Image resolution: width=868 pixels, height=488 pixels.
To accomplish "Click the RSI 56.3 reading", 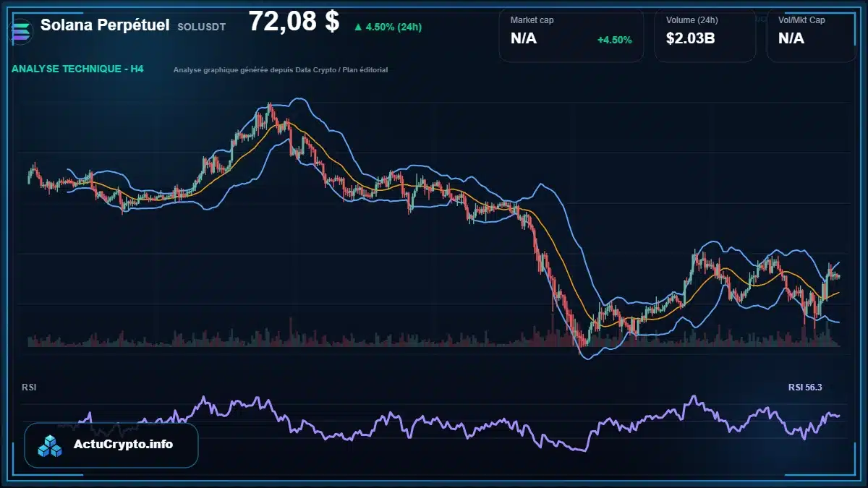I will click(x=805, y=388).
